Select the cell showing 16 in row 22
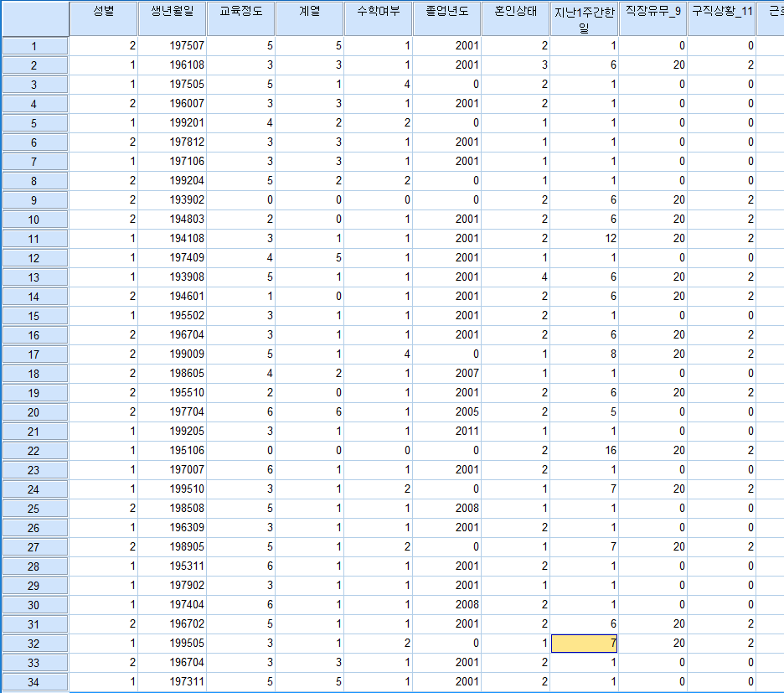The width and height of the screenshot is (784, 693). click(x=584, y=451)
